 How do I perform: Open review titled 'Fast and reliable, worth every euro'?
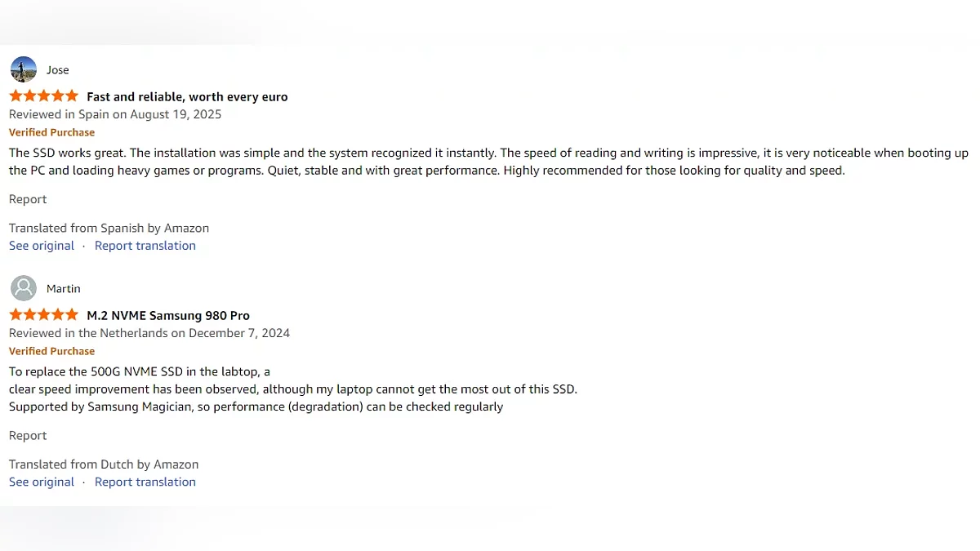click(x=187, y=97)
